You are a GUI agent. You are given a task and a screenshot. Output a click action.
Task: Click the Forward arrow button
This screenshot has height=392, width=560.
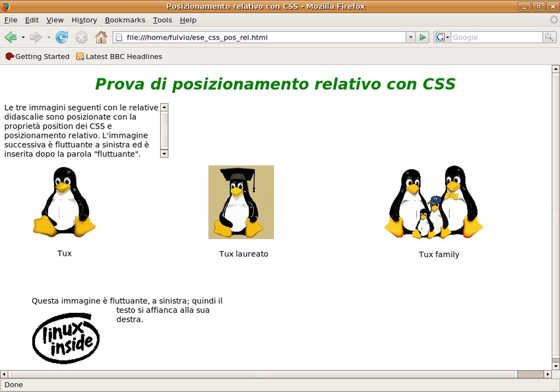point(36,37)
